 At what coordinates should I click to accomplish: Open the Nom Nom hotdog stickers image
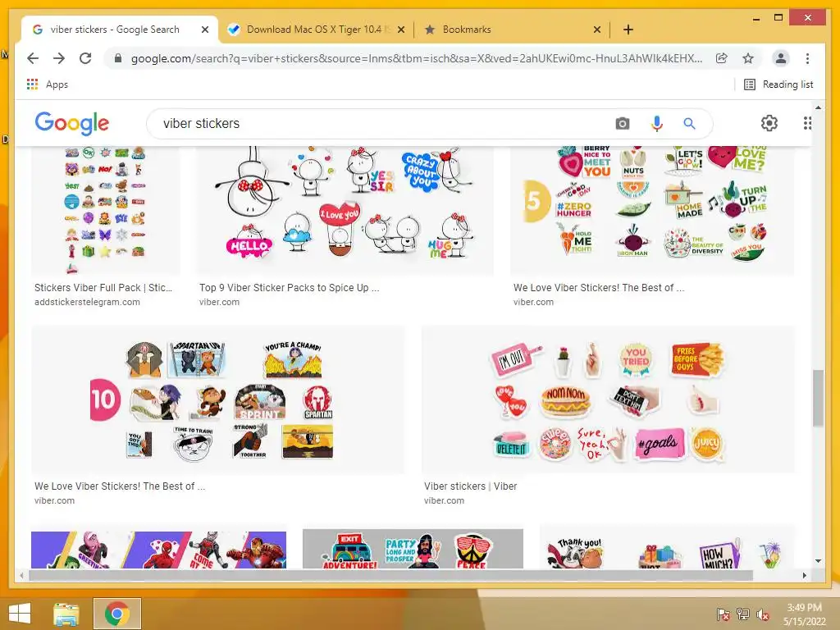coord(608,399)
